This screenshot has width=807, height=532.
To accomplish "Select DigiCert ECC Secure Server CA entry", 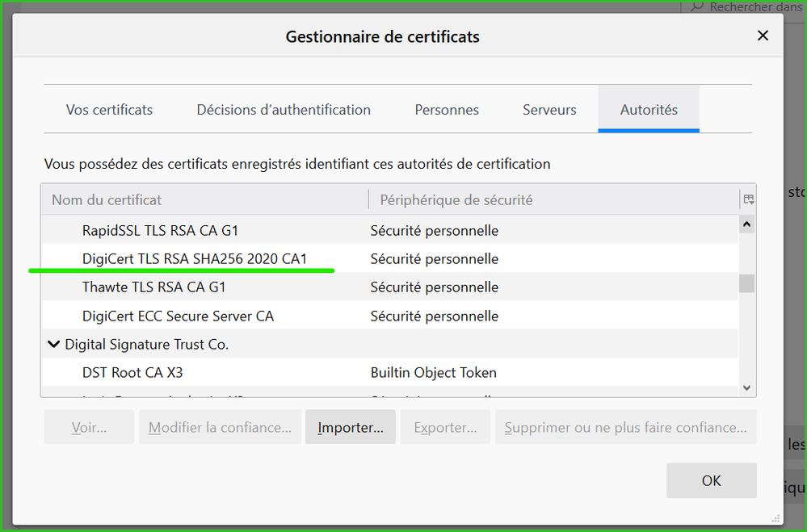I will (x=178, y=316).
